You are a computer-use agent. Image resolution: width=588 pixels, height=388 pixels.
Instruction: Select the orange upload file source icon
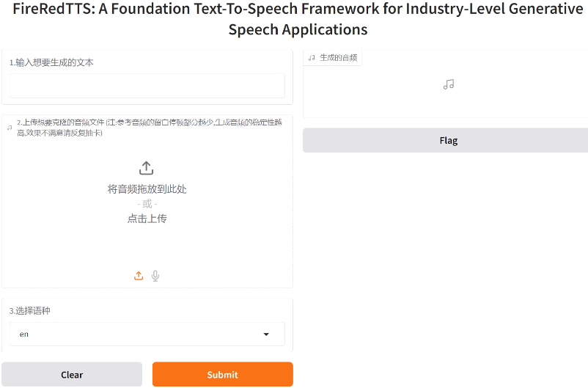tap(139, 276)
